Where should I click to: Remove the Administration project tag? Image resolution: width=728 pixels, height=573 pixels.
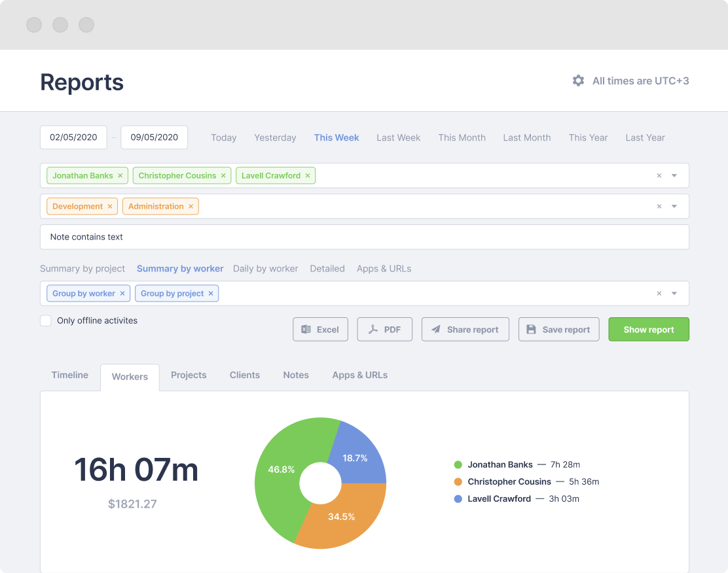coord(190,206)
